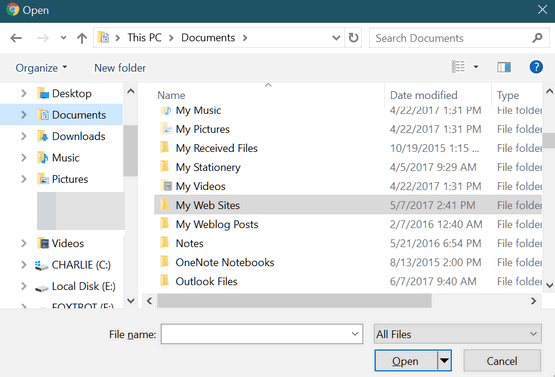Change the file view layout icon
The image size is (555, 377).
(x=458, y=67)
